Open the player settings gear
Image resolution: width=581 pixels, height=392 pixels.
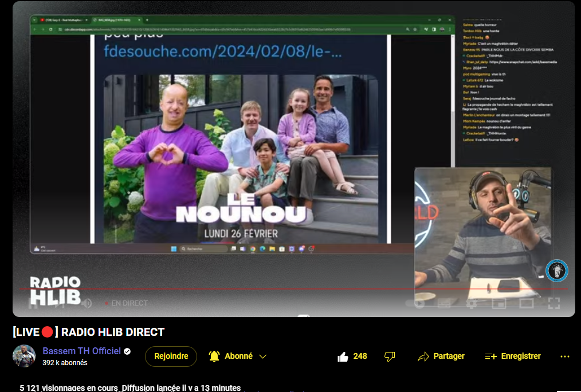click(472, 304)
